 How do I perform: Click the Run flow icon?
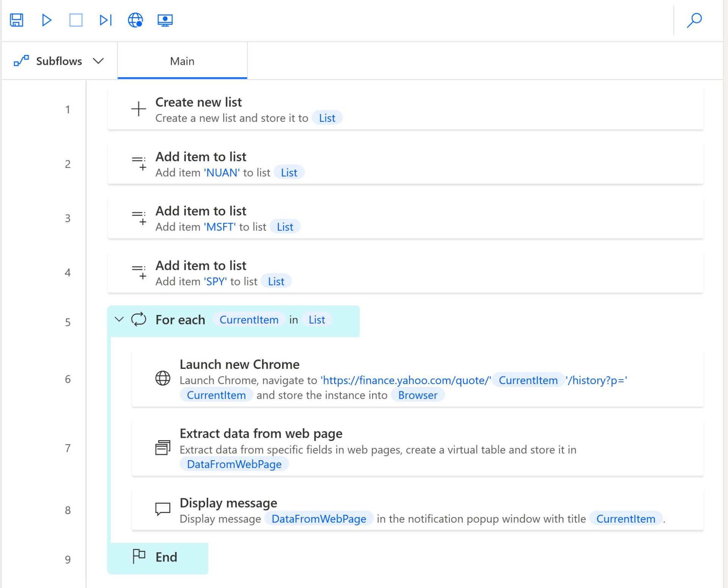pyautogui.click(x=47, y=20)
